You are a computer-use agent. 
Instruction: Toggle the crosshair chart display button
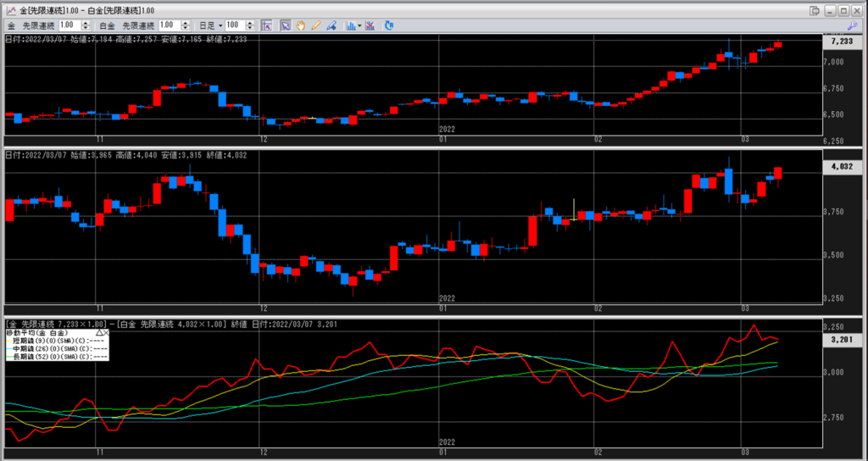pos(266,25)
